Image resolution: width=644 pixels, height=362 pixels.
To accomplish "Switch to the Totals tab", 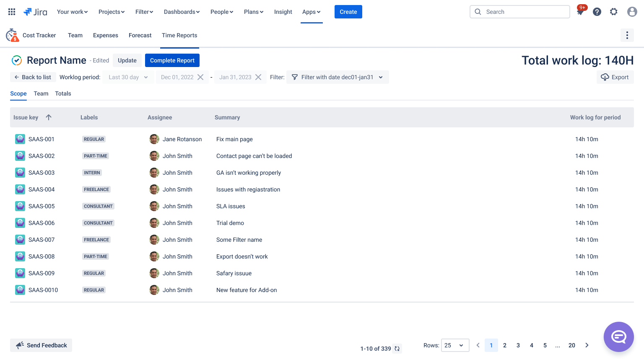I will point(63,93).
